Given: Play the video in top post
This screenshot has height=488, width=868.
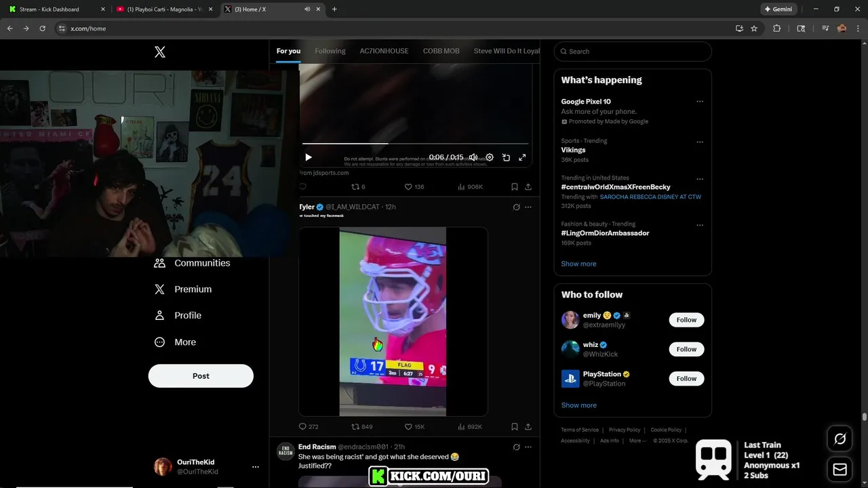Looking at the screenshot, I should click(x=309, y=157).
